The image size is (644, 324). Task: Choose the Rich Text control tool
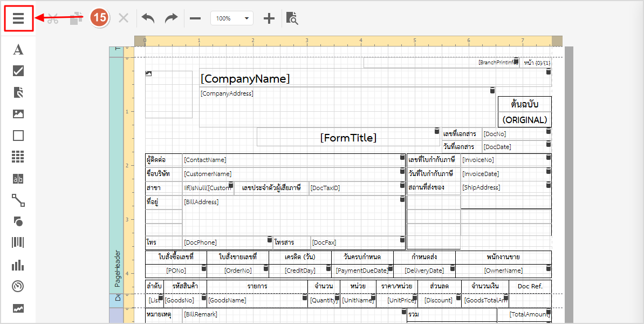tap(18, 92)
